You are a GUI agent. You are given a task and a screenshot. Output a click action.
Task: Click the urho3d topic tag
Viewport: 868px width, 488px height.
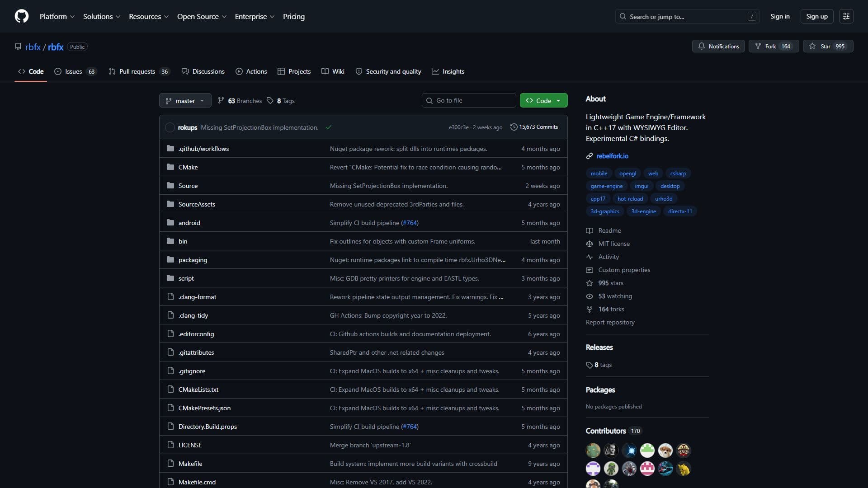coord(664,199)
